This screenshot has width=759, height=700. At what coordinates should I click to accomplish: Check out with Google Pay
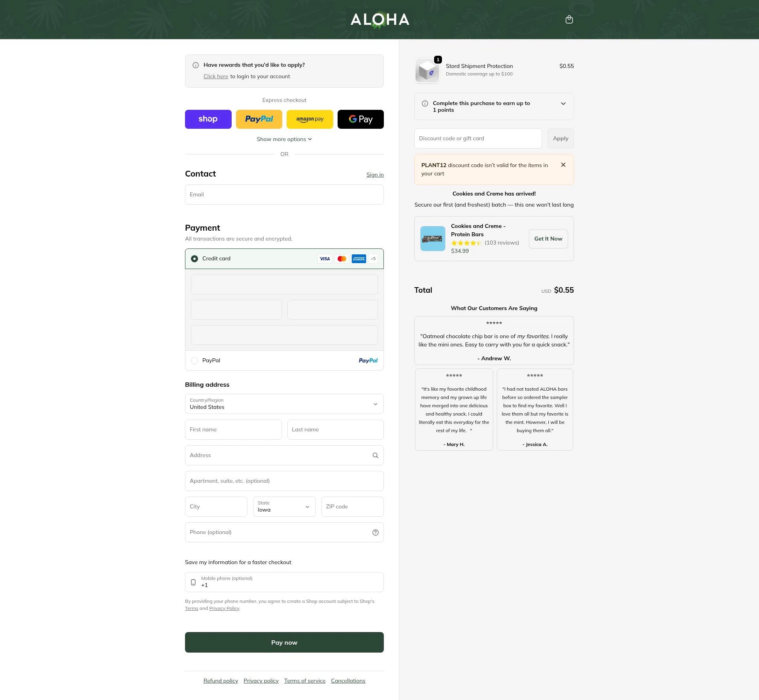[x=360, y=119]
